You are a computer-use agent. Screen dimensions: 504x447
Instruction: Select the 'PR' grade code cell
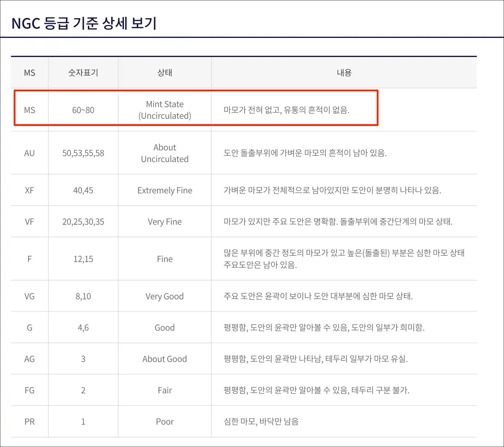pos(30,422)
